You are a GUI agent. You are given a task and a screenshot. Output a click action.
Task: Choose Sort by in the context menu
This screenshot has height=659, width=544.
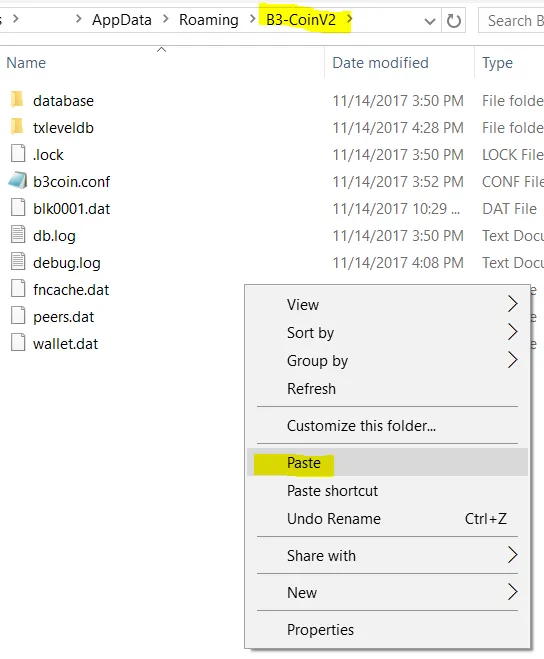[387, 332]
